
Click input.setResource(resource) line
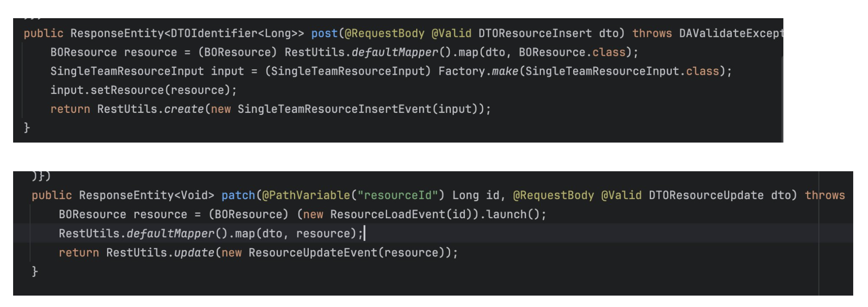pos(143,90)
